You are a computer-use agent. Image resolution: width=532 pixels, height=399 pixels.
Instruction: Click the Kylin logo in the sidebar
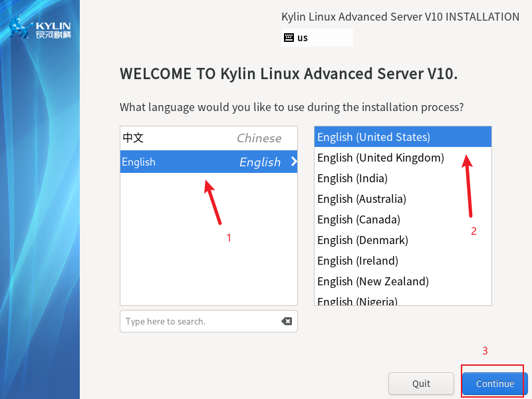[40, 27]
